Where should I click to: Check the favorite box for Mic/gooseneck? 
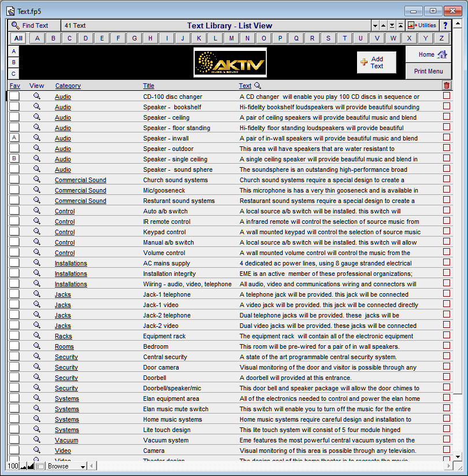(14, 190)
